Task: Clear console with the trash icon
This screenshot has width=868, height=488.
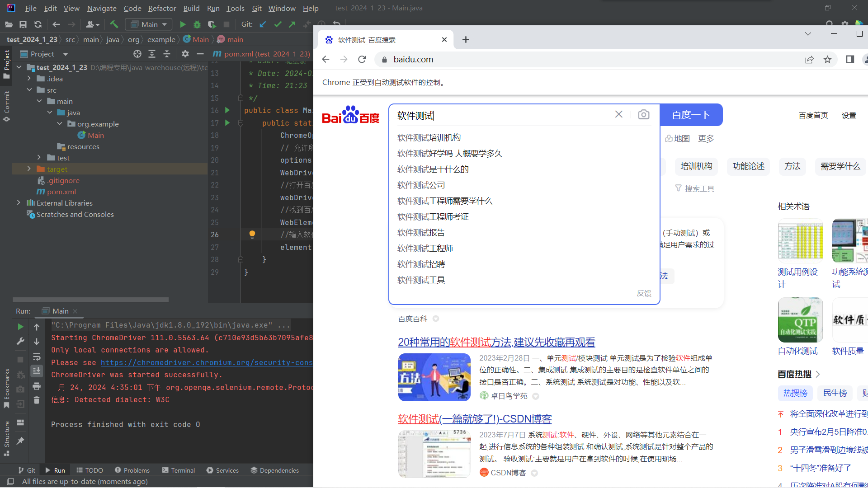Action: click(37, 400)
